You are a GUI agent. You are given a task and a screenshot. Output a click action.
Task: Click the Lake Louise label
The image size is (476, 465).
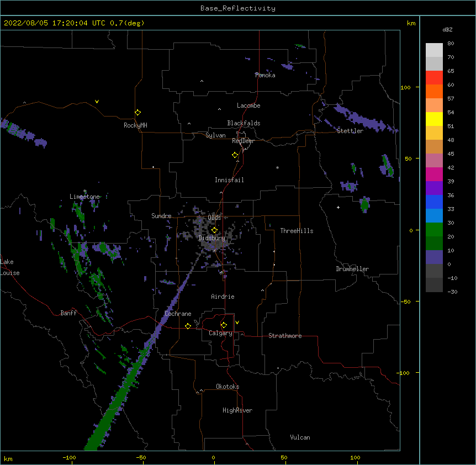(10, 267)
